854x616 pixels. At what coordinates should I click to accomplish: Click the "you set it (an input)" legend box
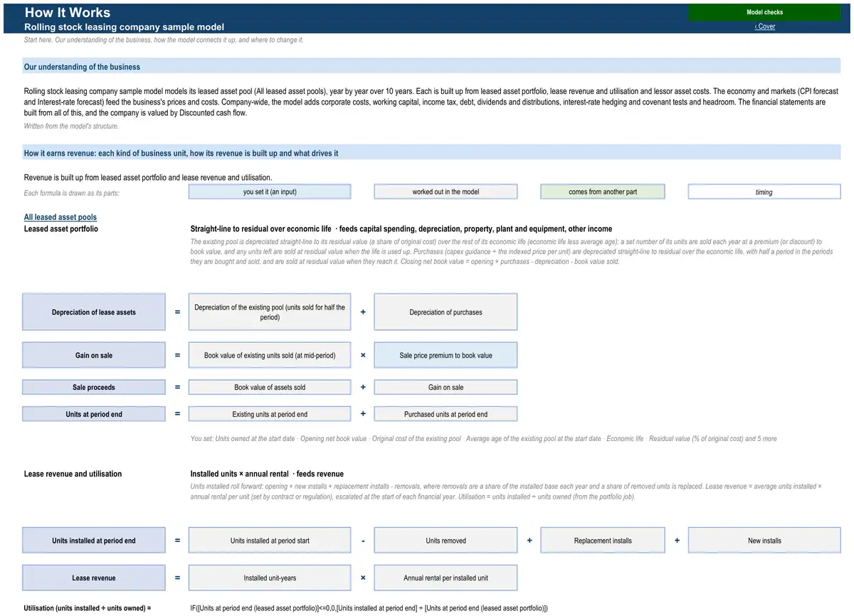270,192
